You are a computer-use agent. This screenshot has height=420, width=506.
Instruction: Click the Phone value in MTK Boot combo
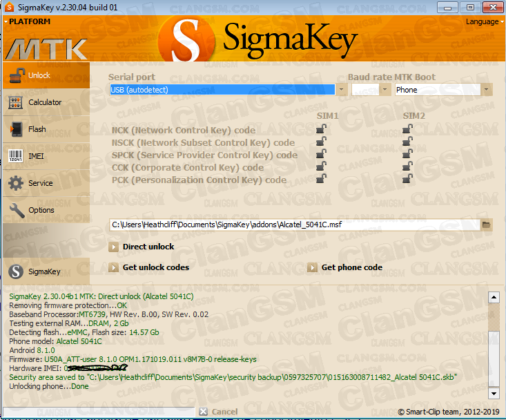(438, 89)
